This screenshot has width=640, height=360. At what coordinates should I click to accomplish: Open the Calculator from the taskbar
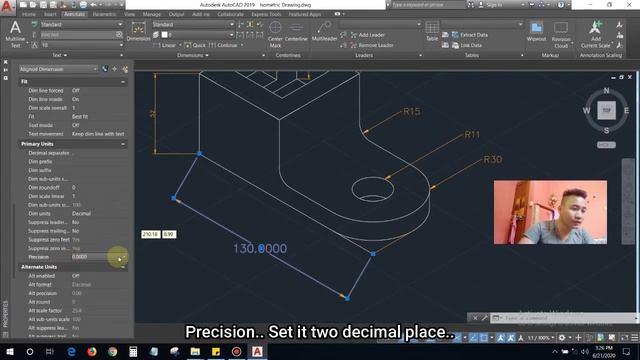click(133, 351)
